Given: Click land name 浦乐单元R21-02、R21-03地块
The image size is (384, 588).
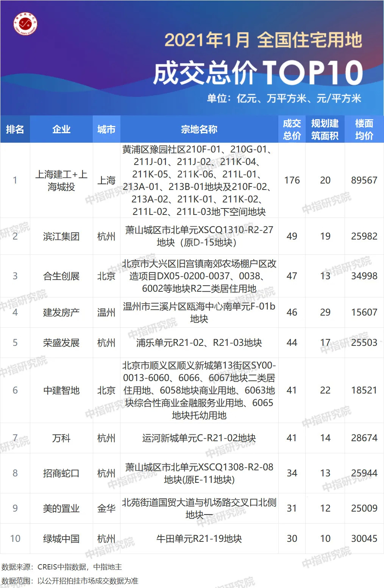Looking at the screenshot, I should click(x=199, y=343).
